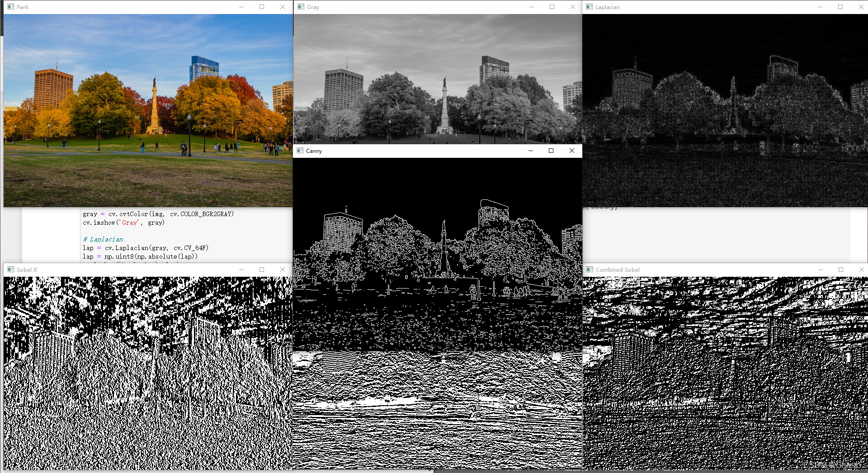Screen dimensions: 868x473
Task: Close the Combined Sobel window
Action: click(862, 270)
